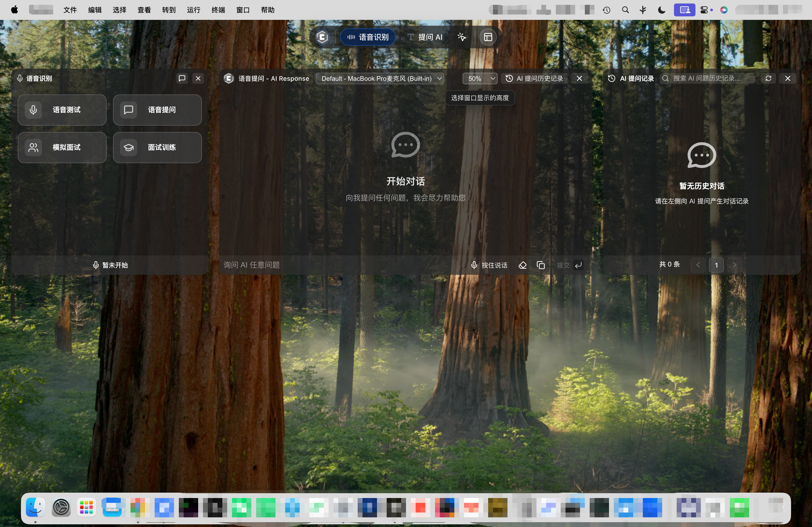This screenshot has height=527, width=812.
Task: Toggle macOS Focus moon icon in menu bar
Action: click(661, 10)
